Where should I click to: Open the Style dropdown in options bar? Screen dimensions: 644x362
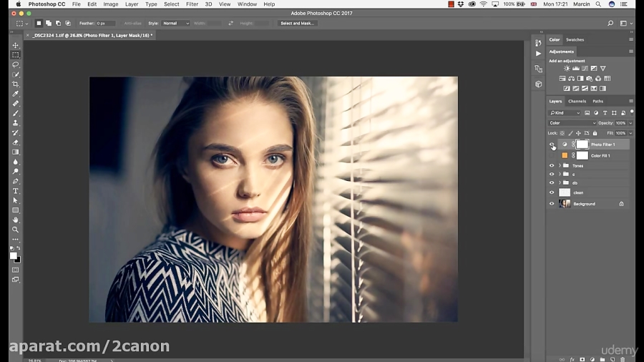[x=175, y=24]
